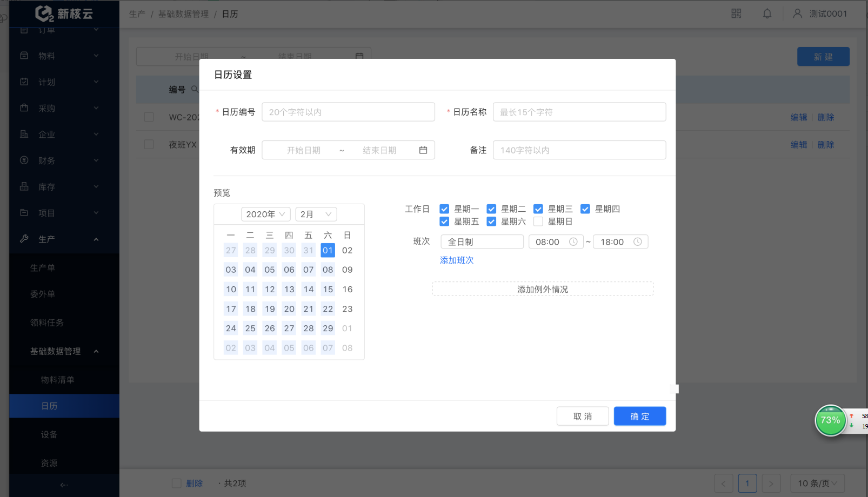Go to the previous page arrow

pyautogui.click(x=724, y=483)
